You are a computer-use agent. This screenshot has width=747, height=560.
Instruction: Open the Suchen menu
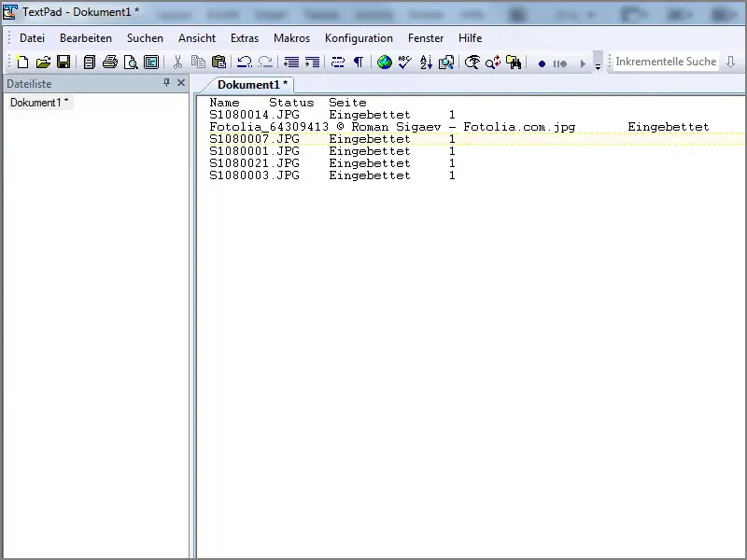(x=145, y=38)
